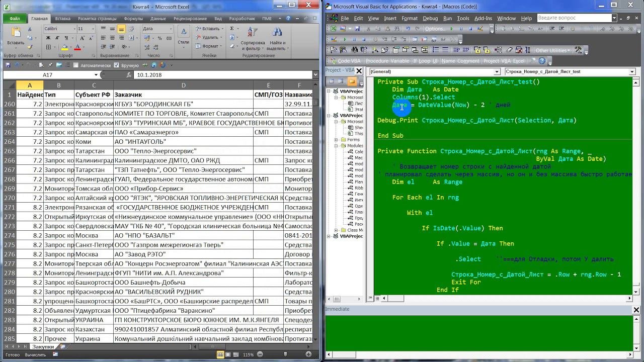Click the fill color bucket icon
The image size is (644, 362).
pos(64,47)
